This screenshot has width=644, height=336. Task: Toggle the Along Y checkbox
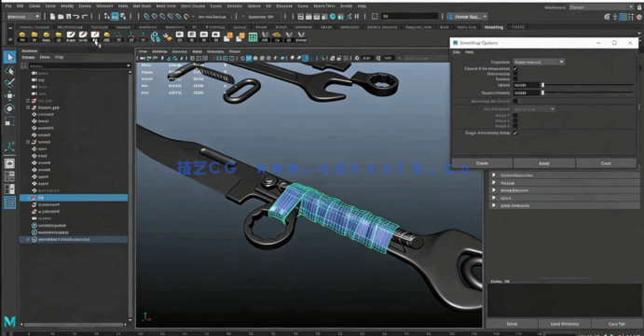515,121
